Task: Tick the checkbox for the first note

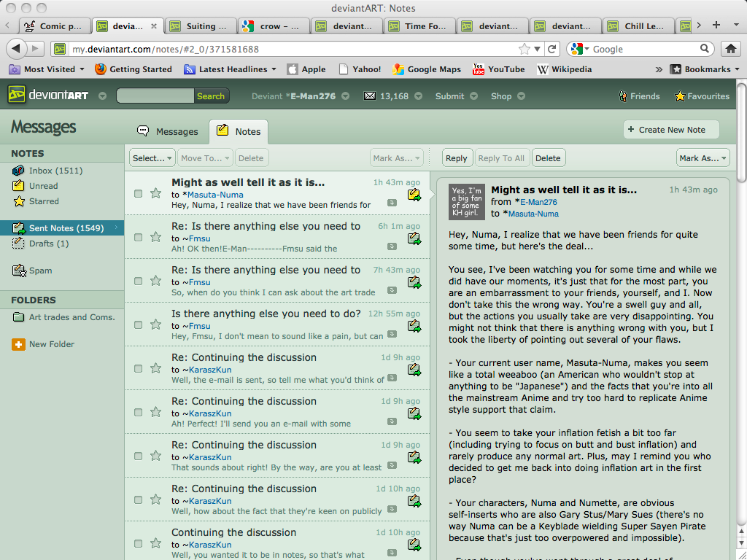Action: point(138,193)
